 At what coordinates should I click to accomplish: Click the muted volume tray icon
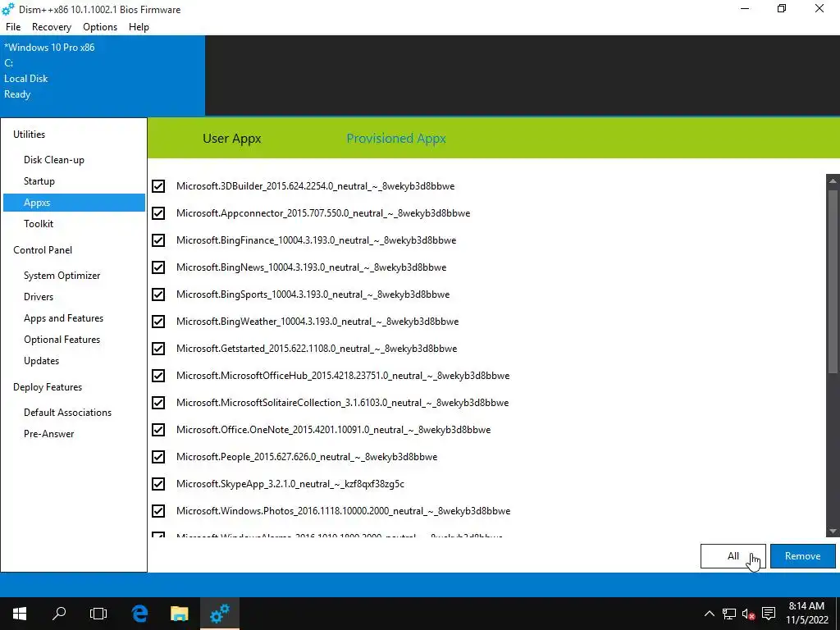click(x=748, y=614)
